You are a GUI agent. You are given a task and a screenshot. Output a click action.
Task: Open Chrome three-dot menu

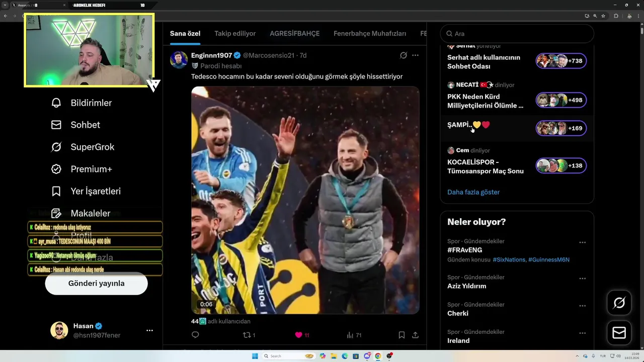point(638,16)
